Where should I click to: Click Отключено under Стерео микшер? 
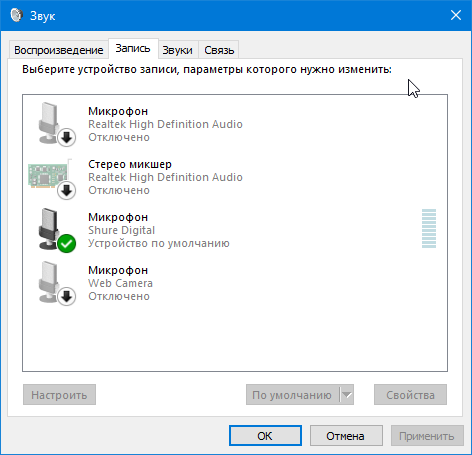[x=119, y=190]
